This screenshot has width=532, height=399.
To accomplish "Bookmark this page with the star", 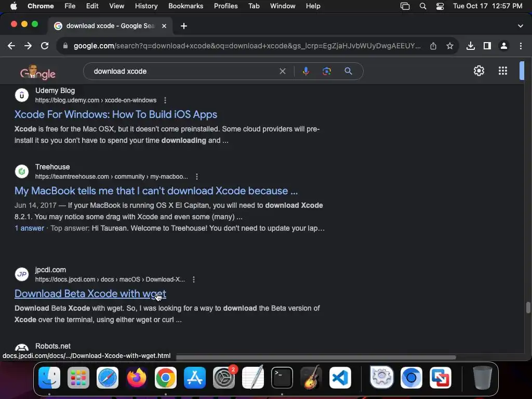I will coord(450,46).
